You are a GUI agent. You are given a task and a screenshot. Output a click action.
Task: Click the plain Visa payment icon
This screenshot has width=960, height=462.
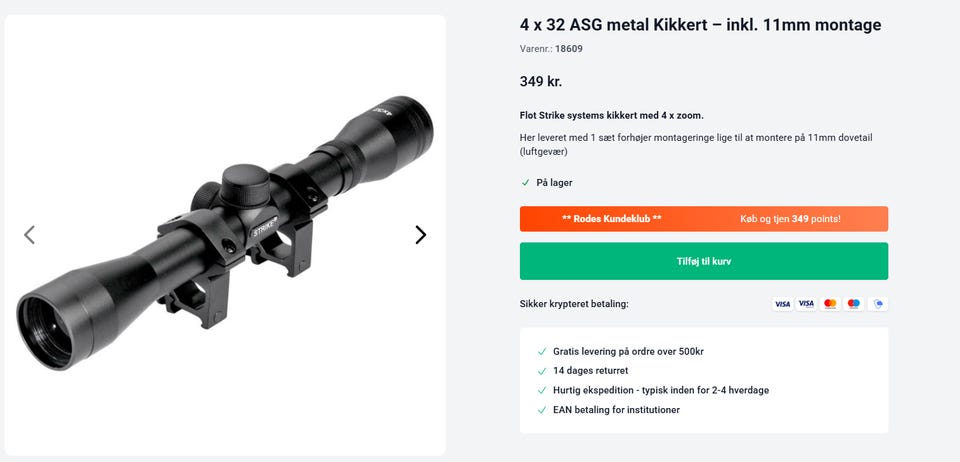(x=782, y=304)
